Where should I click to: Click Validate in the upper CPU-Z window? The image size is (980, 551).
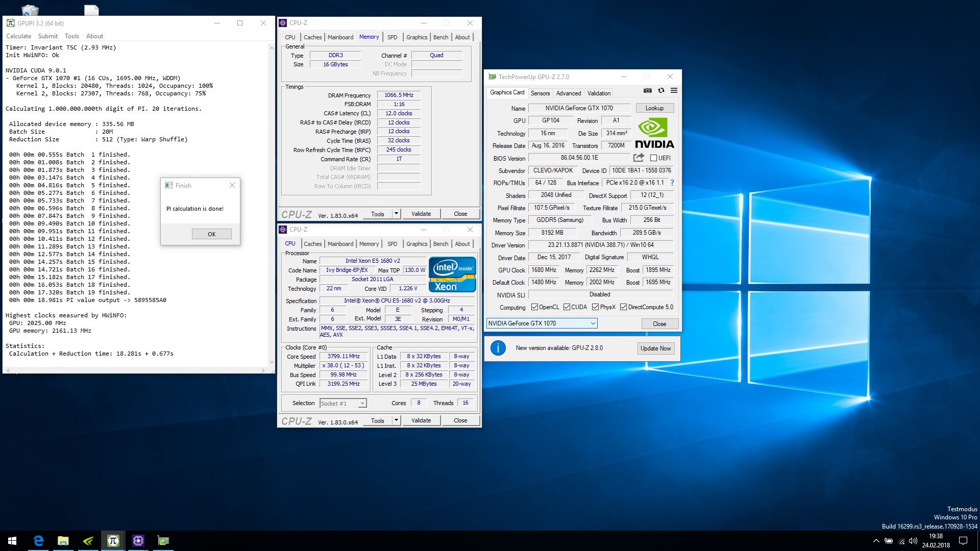coord(421,214)
